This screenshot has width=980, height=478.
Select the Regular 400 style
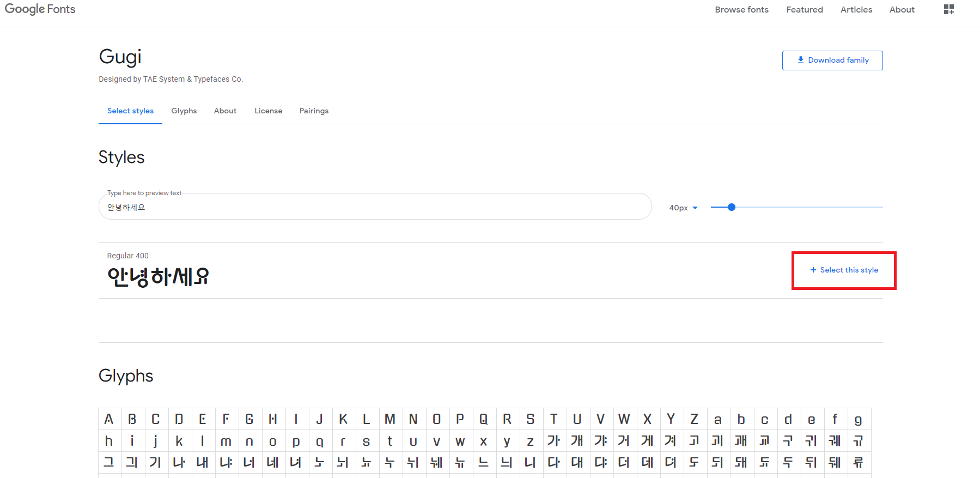pyautogui.click(x=844, y=270)
